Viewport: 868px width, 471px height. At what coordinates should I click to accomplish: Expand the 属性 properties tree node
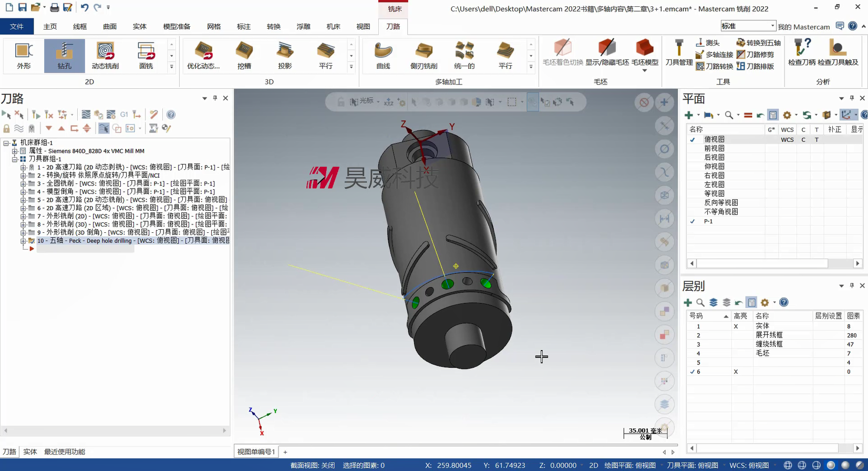tap(15, 151)
